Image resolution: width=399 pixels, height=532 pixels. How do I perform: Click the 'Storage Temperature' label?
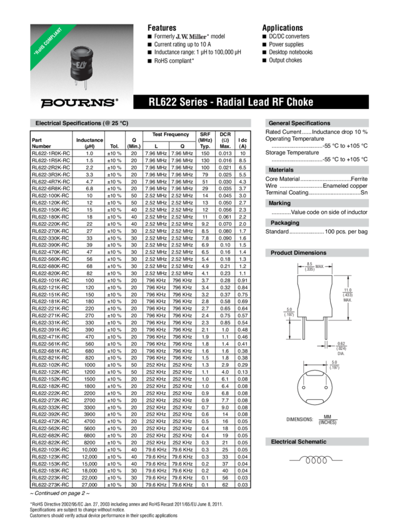[292, 152]
